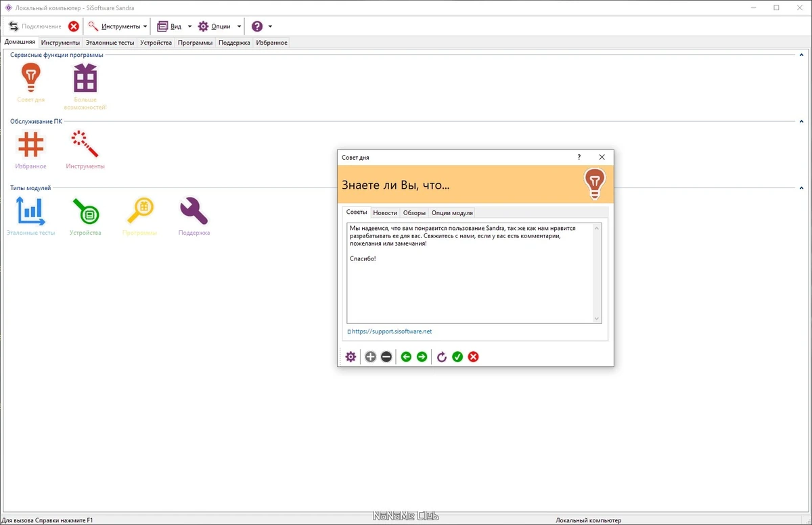Screen dimensions: 812x525
Task: Click the purple refresh icon in dialog
Action: pos(442,357)
